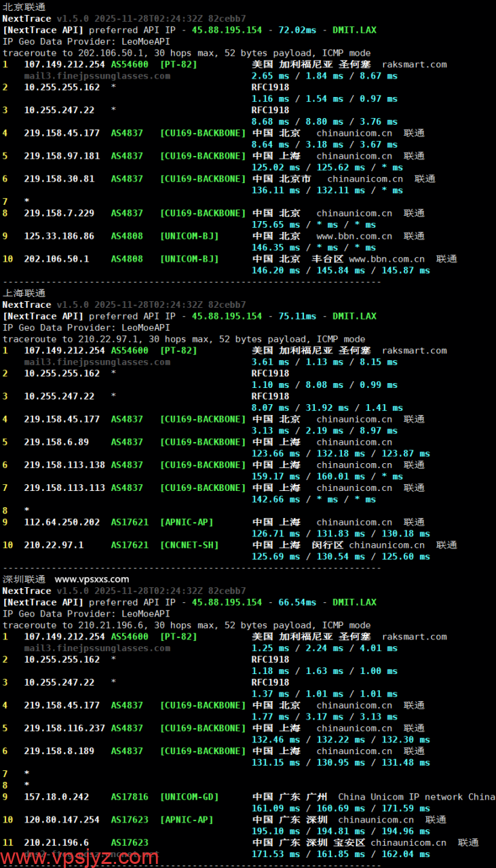
Task: Click latency '195.10 ms / 194.81 ms / 194.96 ms'
Action: pos(341,831)
